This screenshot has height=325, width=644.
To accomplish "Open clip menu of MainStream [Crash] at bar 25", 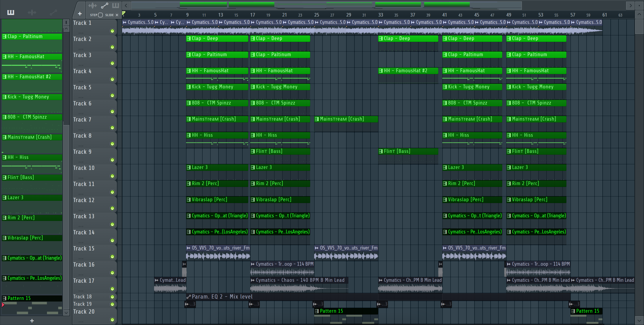I will tap(317, 119).
